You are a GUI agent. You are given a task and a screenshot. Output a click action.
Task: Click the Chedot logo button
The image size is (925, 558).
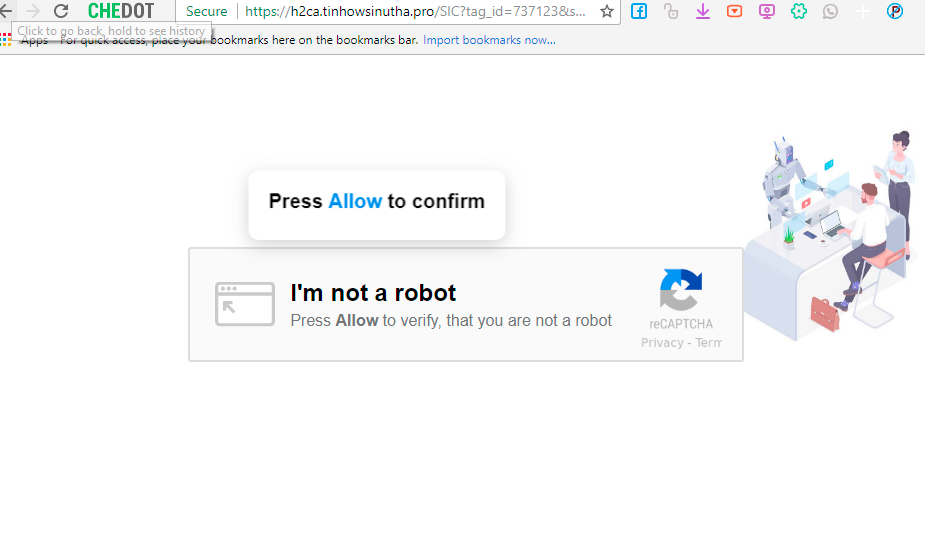pyautogui.click(x=121, y=11)
